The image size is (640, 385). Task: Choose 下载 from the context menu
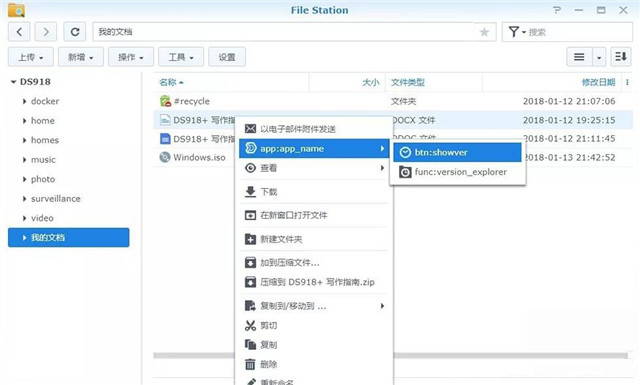click(314, 191)
